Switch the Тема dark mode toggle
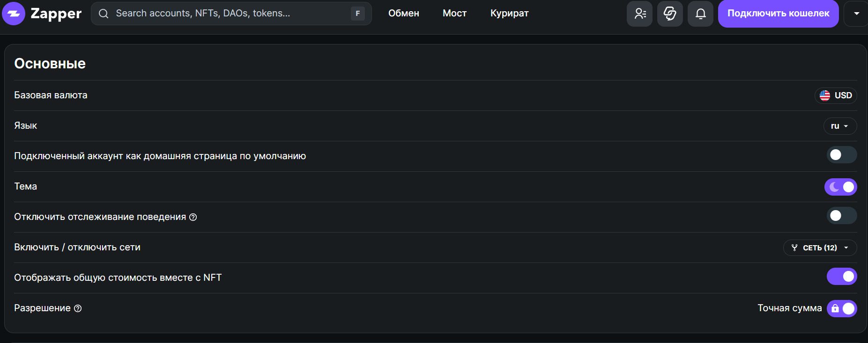The width and height of the screenshot is (868, 343). [841, 187]
